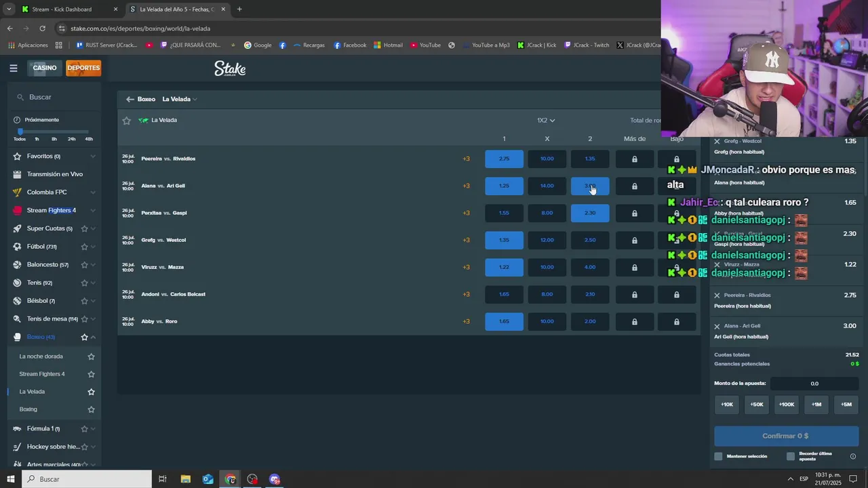Expand the Colombia FPC section chevron
868x488 pixels.
click(93, 192)
